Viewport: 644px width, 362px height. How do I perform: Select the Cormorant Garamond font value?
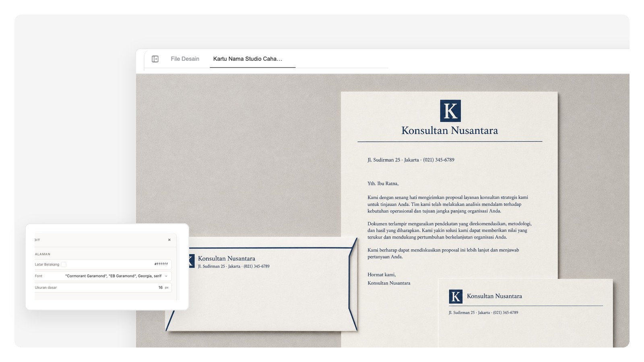[113, 276]
